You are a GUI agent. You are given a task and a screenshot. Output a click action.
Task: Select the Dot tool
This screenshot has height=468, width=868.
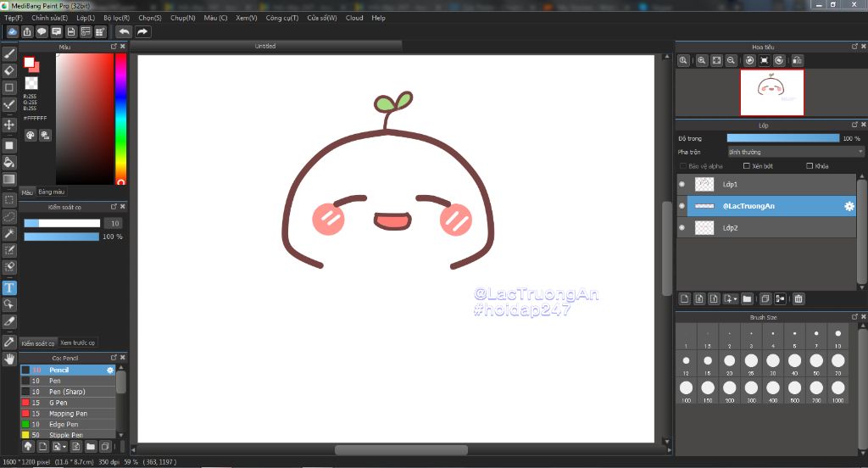point(8,104)
